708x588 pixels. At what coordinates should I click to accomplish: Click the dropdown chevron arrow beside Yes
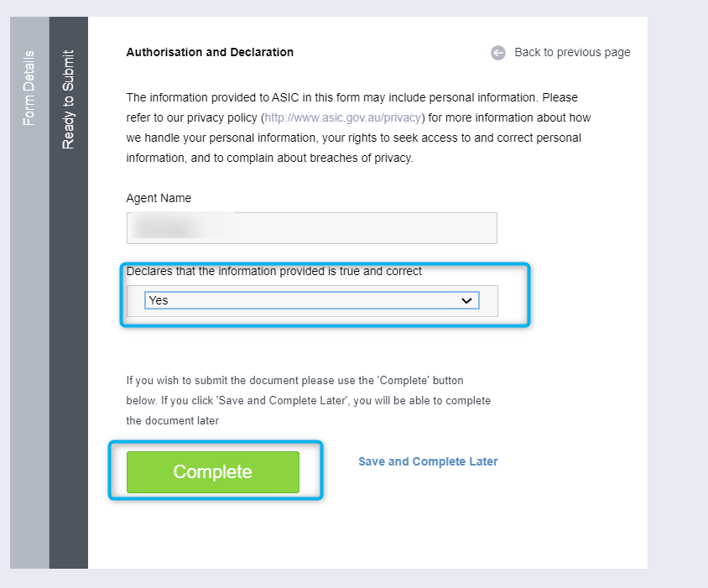(x=466, y=301)
